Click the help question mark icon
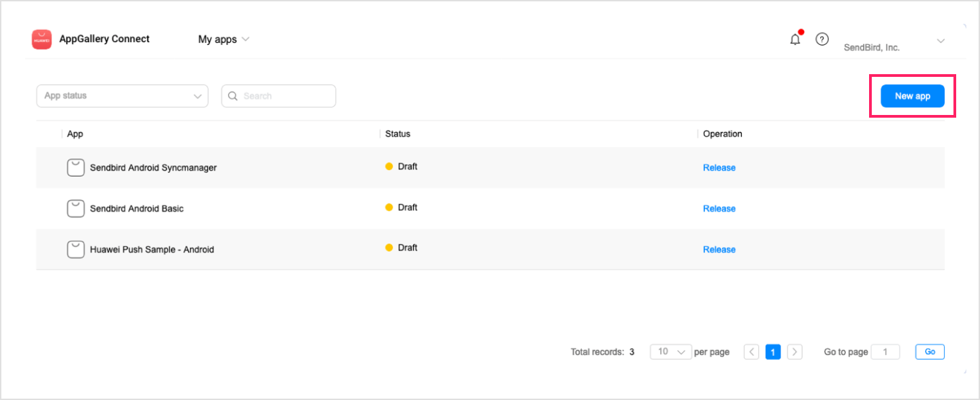Image resolution: width=980 pixels, height=400 pixels. pyautogui.click(x=822, y=39)
